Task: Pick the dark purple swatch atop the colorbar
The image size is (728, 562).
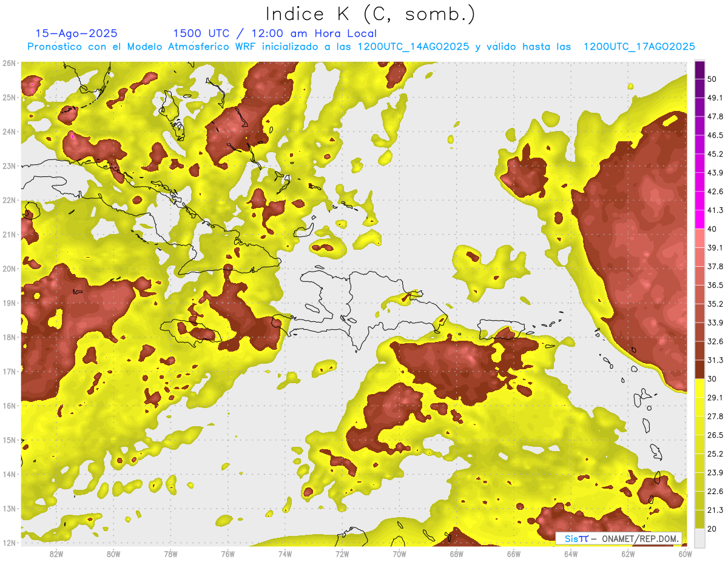Action: coord(699,70)
